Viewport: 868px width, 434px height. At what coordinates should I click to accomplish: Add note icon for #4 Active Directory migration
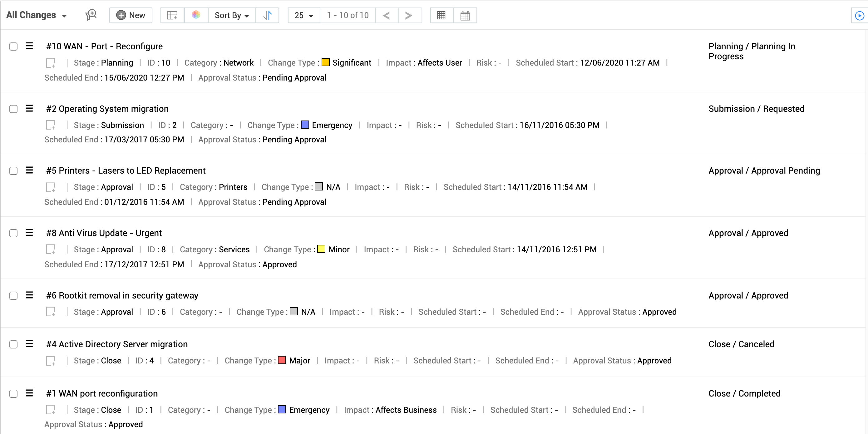pos(51,361)
